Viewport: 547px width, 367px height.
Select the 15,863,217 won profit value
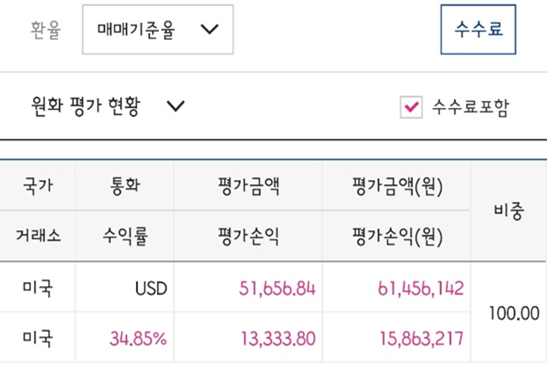(x=421, y=339)
